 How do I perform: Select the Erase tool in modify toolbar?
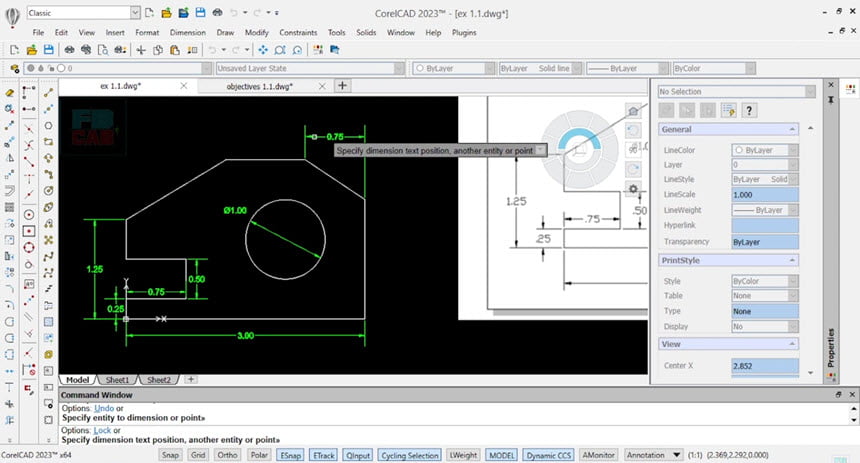click(x=9, y=93)
